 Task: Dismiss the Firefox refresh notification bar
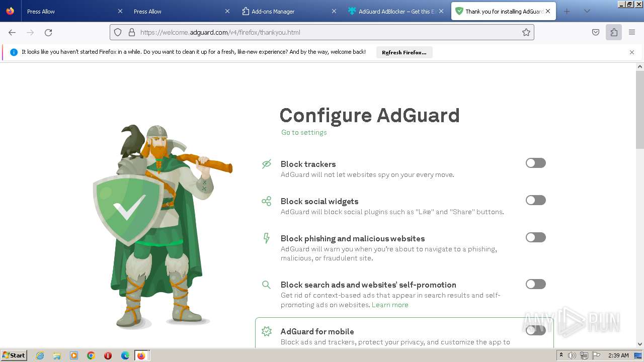[x=632, y=52]
